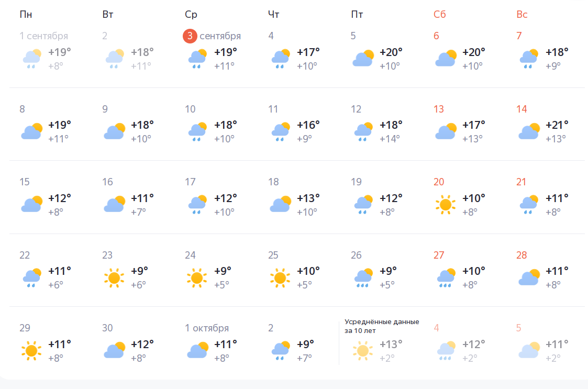Click the heavy rain icon on September 26
Screen dimensions: 588x389
click(362, 277)
